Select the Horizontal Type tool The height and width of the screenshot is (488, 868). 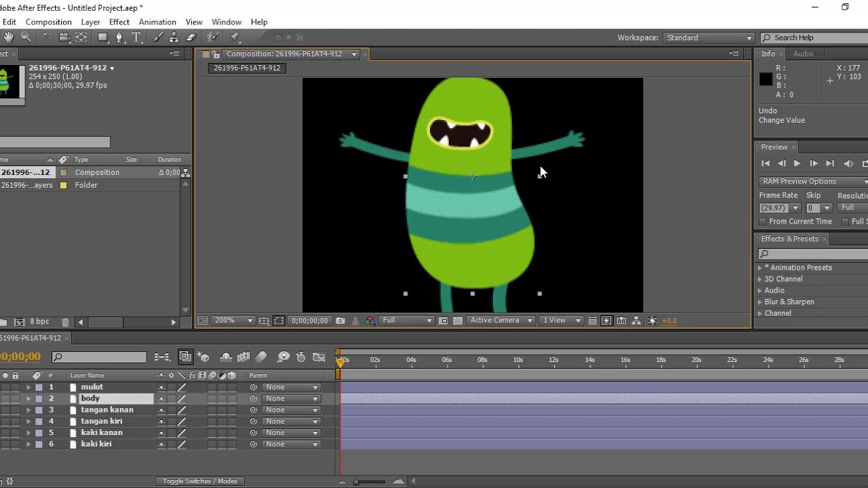136,37
